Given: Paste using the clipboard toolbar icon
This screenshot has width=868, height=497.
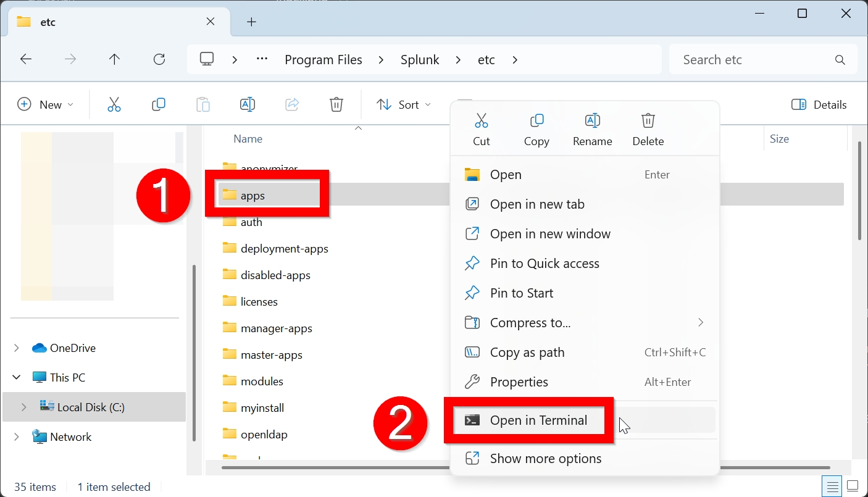Looking at the screenshot, I should [203, 104].
